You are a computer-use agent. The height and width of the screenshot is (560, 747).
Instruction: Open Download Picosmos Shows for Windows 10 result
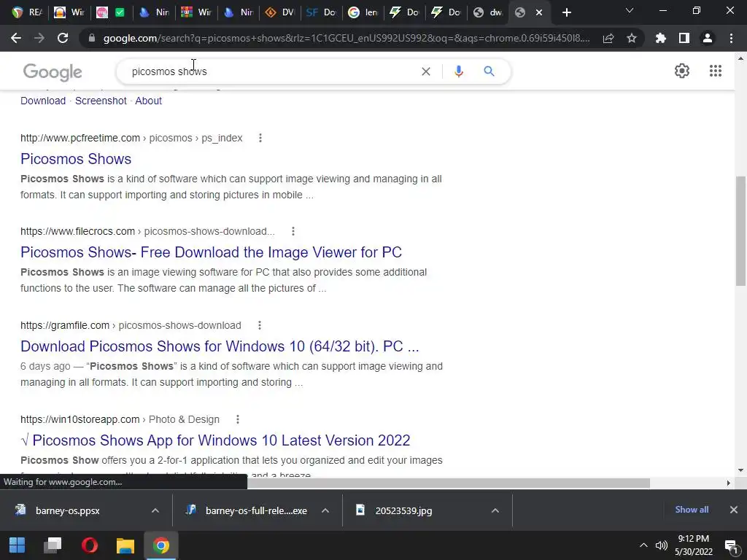(x=220, y=346)
